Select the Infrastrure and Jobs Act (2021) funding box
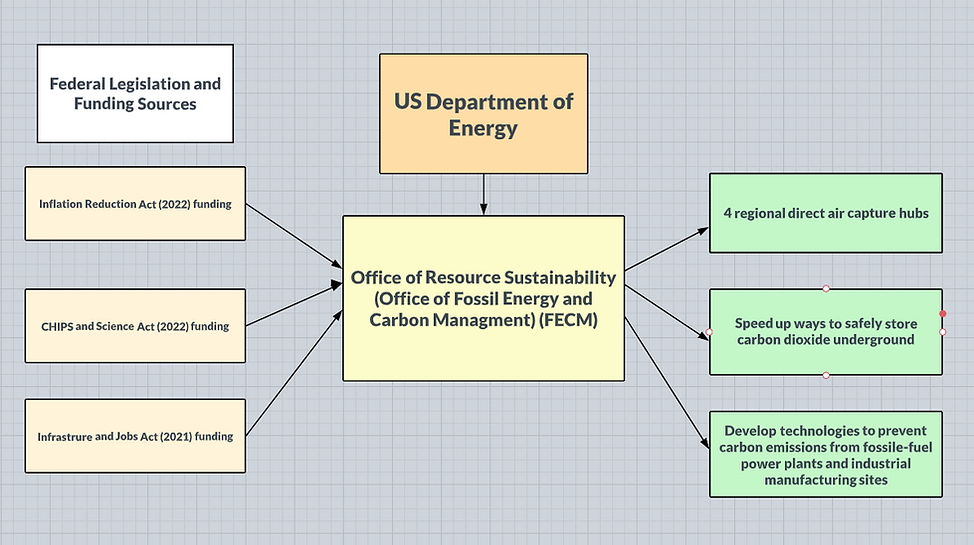The height and width of the screenshot is (545, 974). pos(135,436)
